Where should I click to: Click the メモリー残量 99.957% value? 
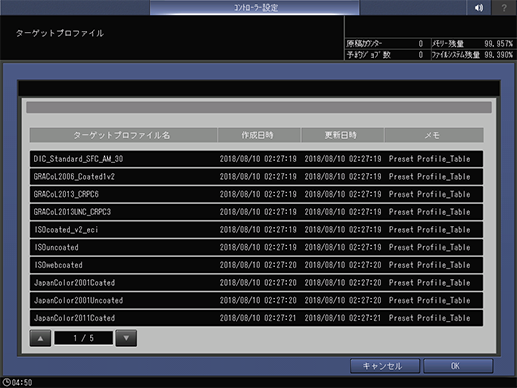(498, 44)
